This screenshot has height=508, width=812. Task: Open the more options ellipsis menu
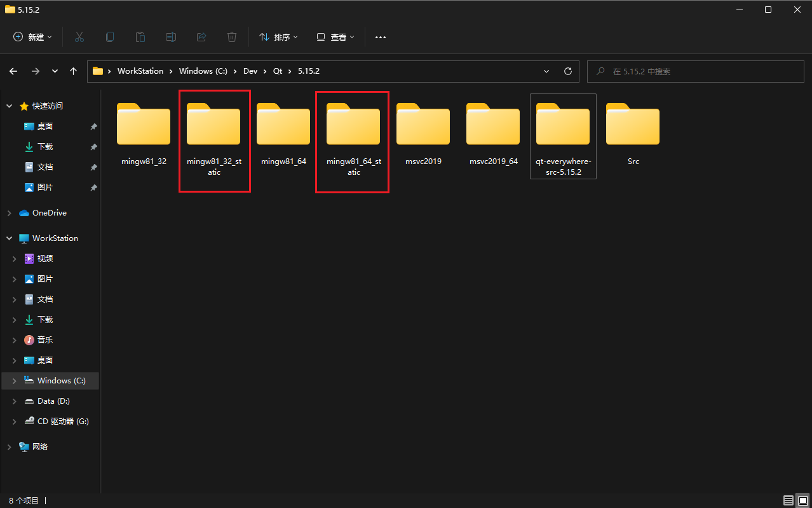tap(381, 37)
